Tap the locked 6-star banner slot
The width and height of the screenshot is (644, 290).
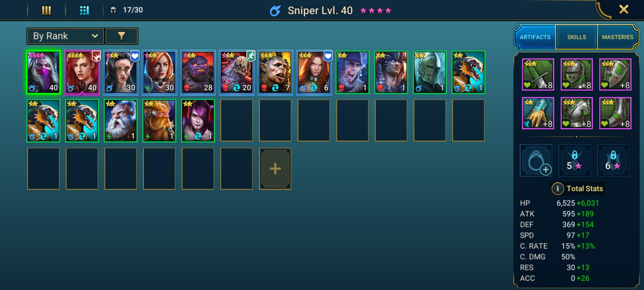click(x=613, y=161)
